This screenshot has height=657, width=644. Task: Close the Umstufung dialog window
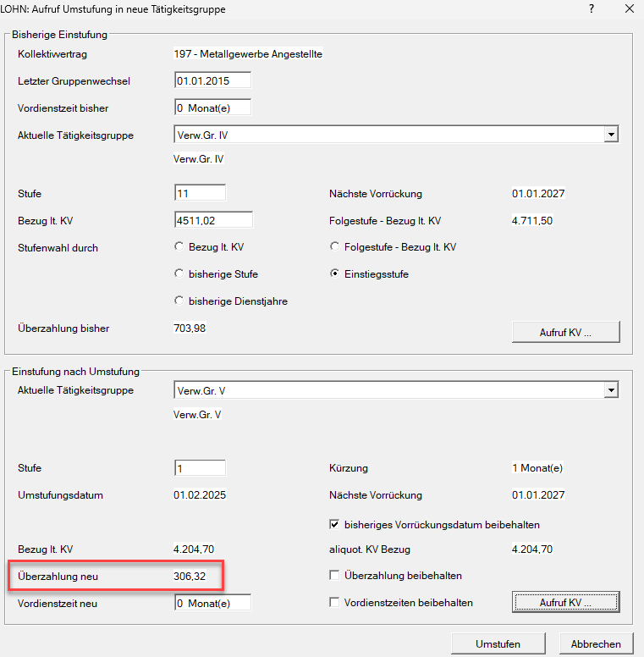click(629, 8)
